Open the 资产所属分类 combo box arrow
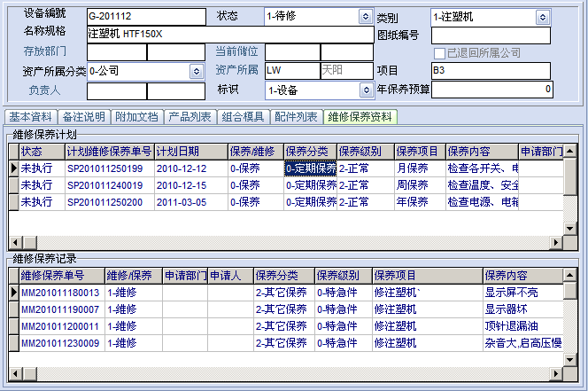 coord(196,71)
